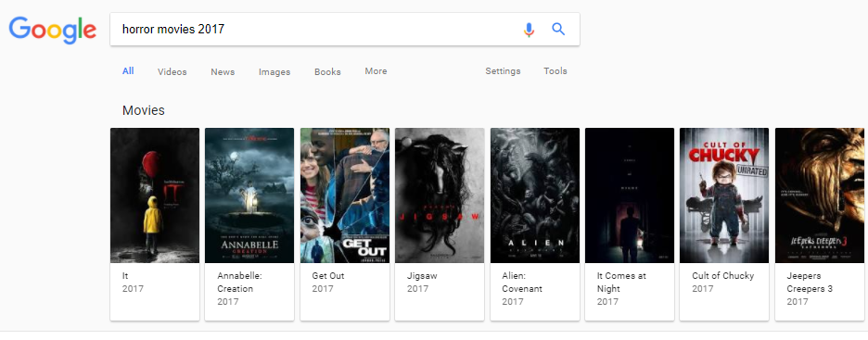Click the microphone voice search icon
Screen dimensions: 868x340
pyautogui.click(x=529, y=30)
